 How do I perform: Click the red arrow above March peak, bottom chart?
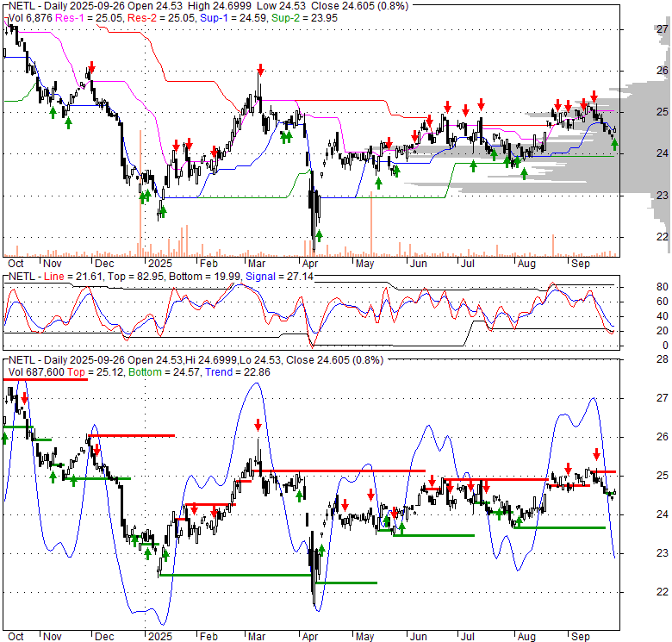258,425
